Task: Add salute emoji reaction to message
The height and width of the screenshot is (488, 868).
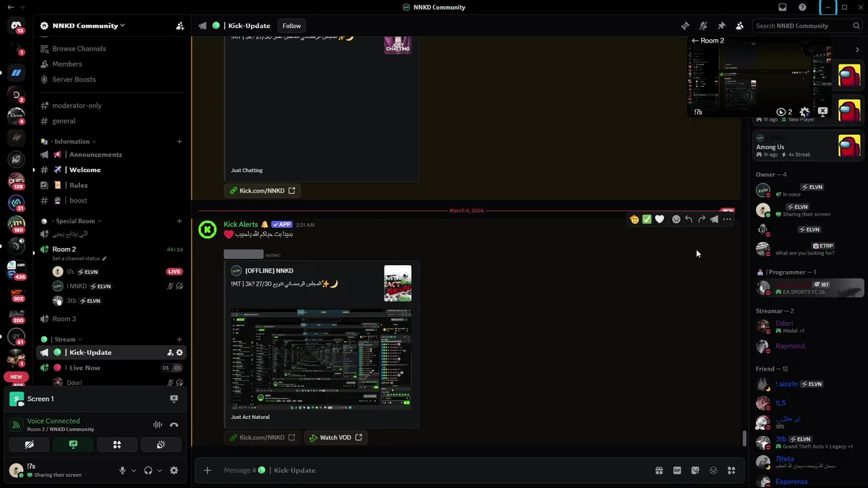Action: 634,219
